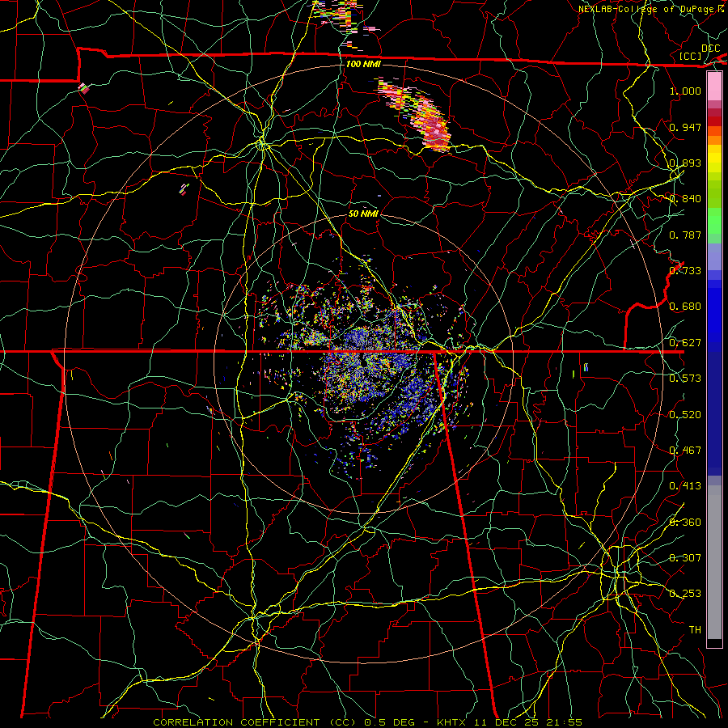Click the 0.253 scale value
728x728 pixels.
click(685, 594)
